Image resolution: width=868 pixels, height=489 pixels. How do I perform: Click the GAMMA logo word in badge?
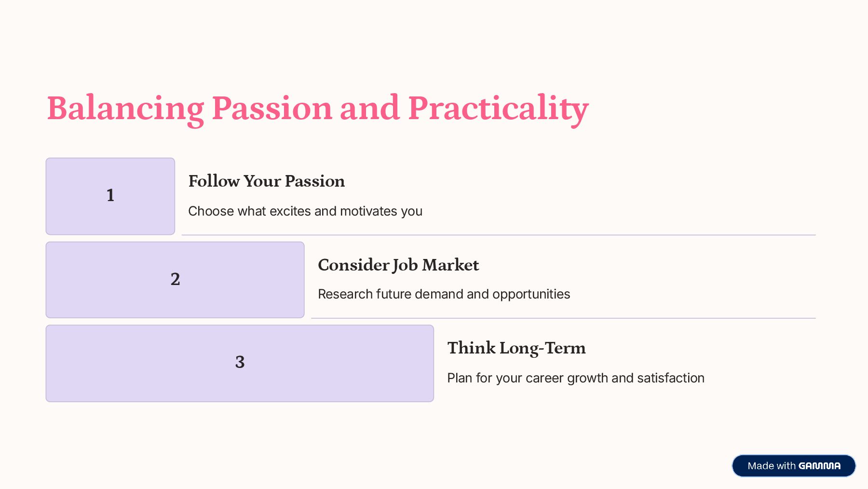(819, 466)
